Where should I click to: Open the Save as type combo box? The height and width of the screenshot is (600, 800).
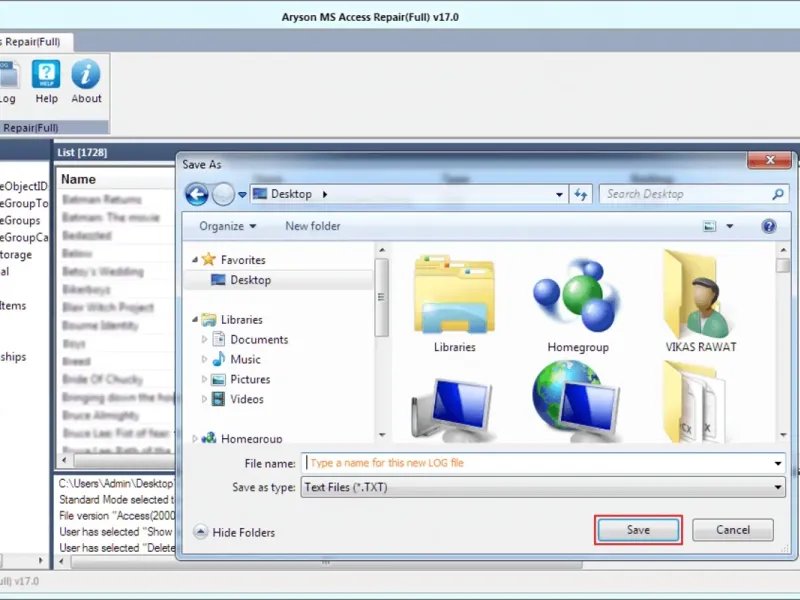pos(543,488)
